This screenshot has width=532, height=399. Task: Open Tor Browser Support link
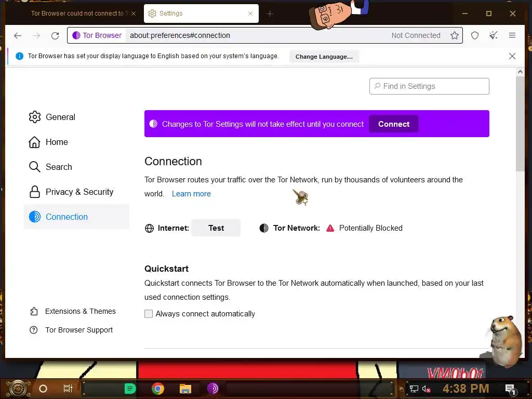point(71,330)
